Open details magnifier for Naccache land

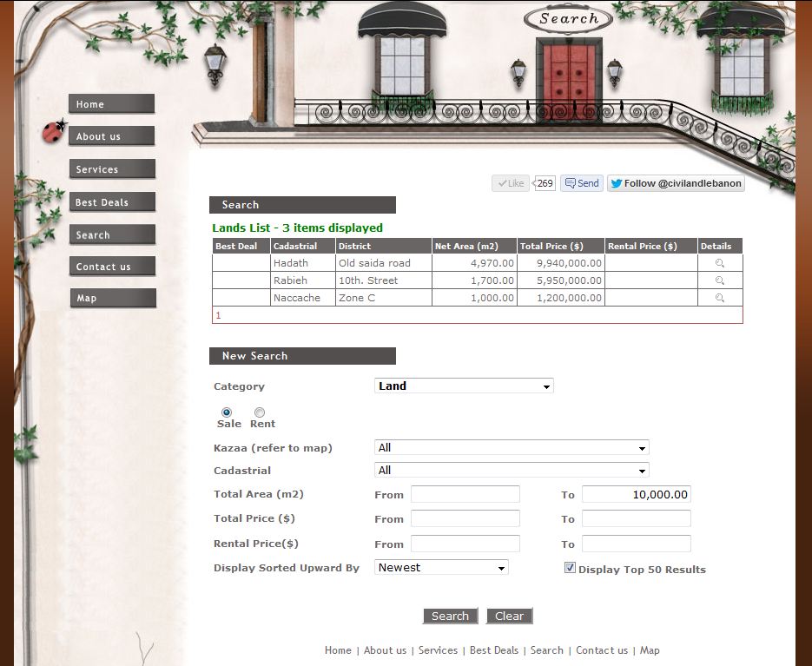click(x=719, y=298)
